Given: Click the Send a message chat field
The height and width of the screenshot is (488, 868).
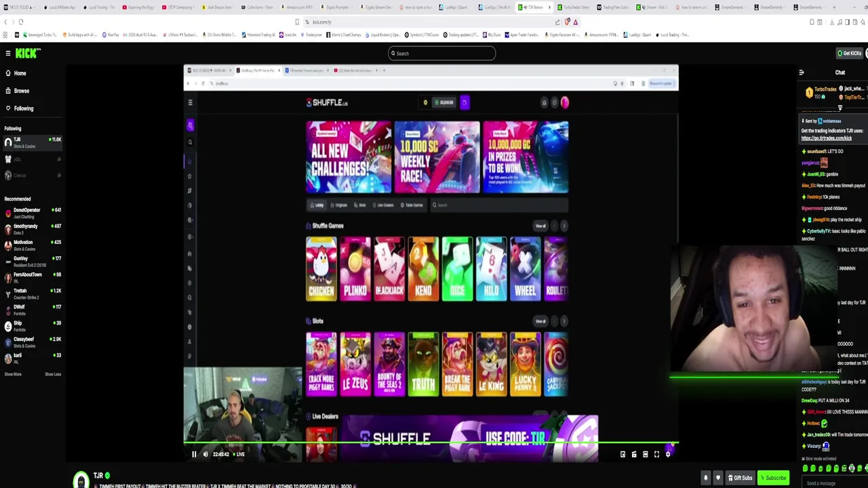Looking at the screenshot, I should (834, 483).
